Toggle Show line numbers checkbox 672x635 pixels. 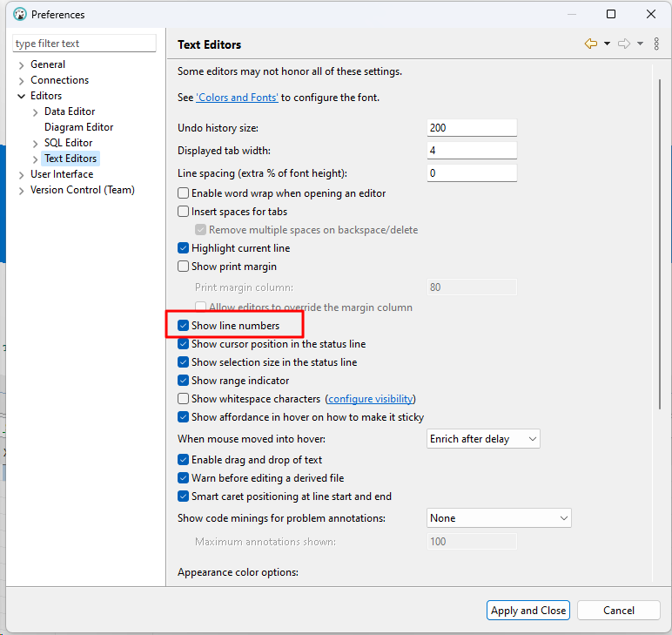(183, 326)
